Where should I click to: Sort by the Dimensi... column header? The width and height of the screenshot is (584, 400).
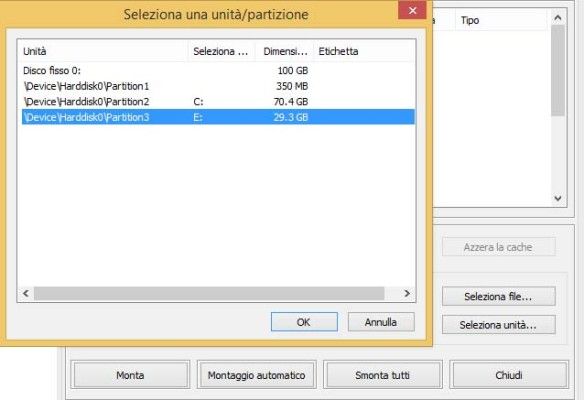(x=285, y=51)
